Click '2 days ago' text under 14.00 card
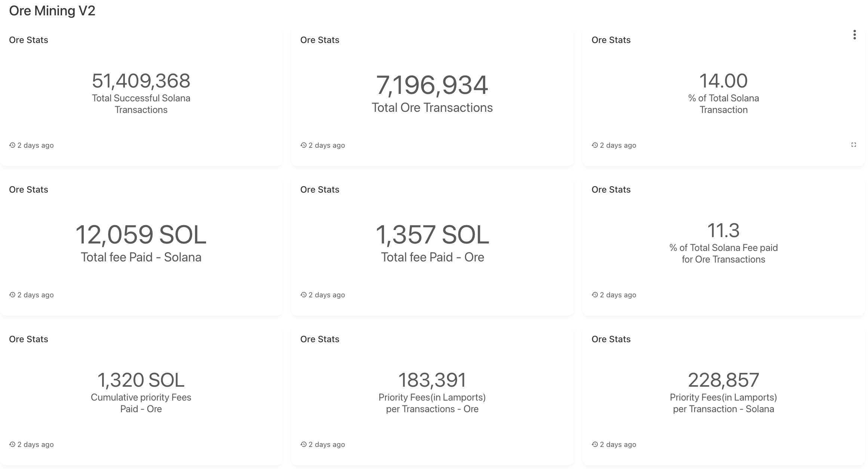 [618, 145]
